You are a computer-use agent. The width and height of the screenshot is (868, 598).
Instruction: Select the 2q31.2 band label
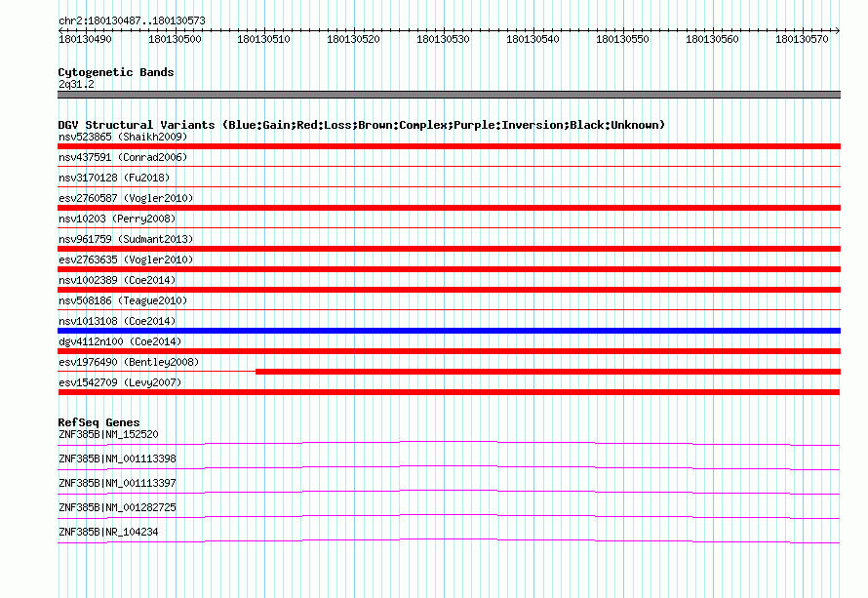point(76,84)
